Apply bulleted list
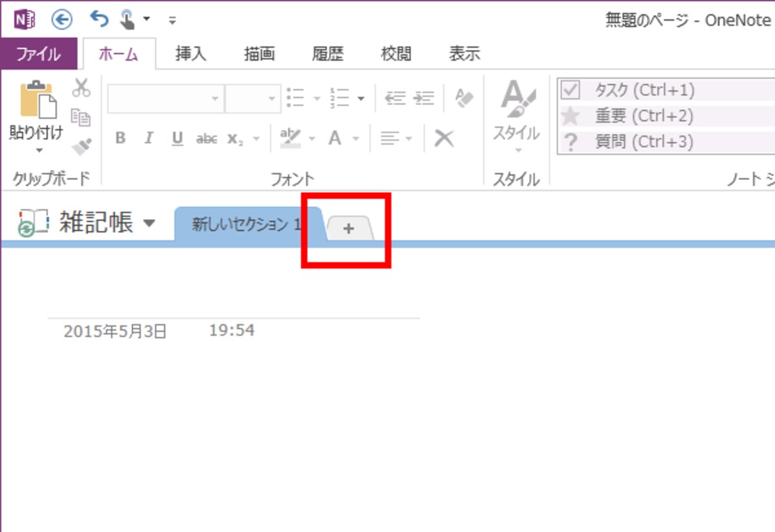The image size is (775, 532). coord(296,98)
